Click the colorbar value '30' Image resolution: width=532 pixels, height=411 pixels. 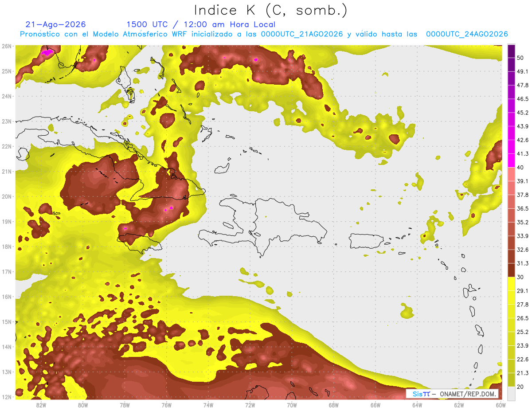(521, 277)
